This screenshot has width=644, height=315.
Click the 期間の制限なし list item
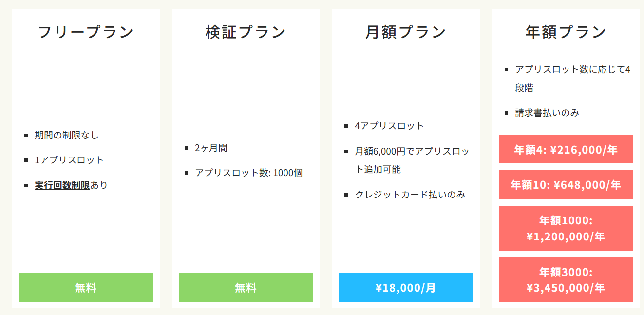(67, 135)
